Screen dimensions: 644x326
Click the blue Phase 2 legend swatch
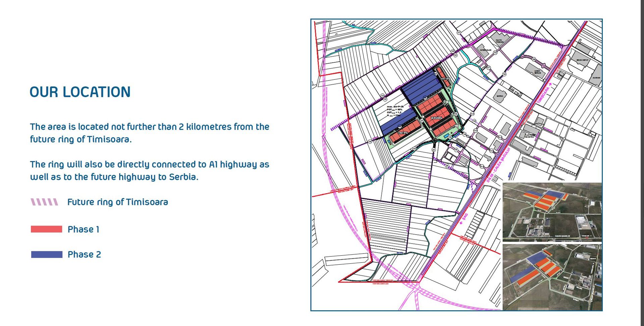47,255
